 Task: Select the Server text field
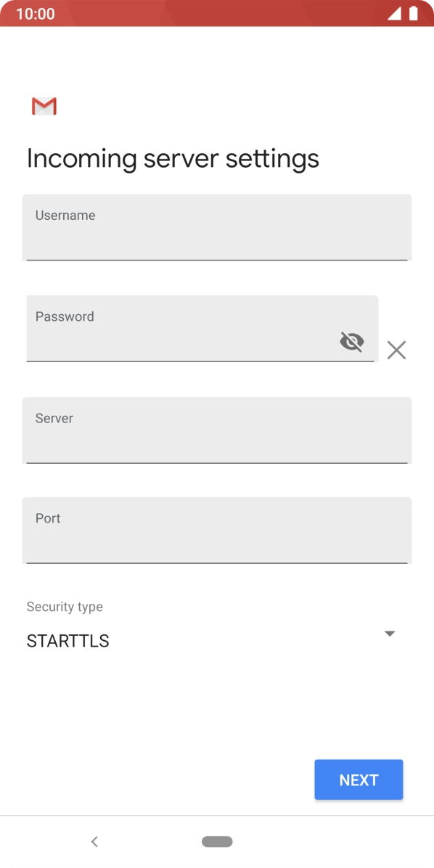pos(216,430)
